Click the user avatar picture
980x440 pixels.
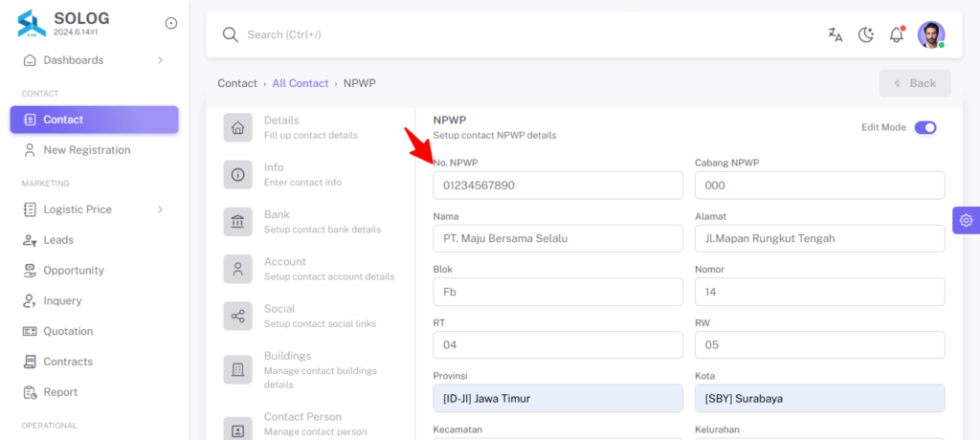tap(931, 35)
